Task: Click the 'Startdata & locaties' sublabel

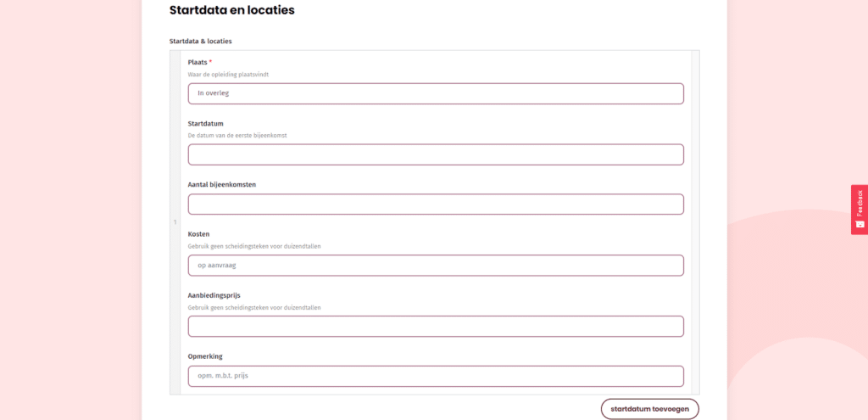Action: point(200,41)
